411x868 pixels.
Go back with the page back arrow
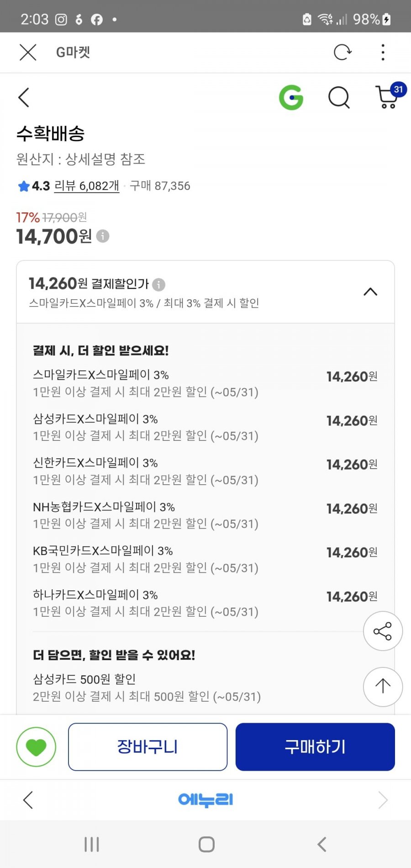(24, 97)
